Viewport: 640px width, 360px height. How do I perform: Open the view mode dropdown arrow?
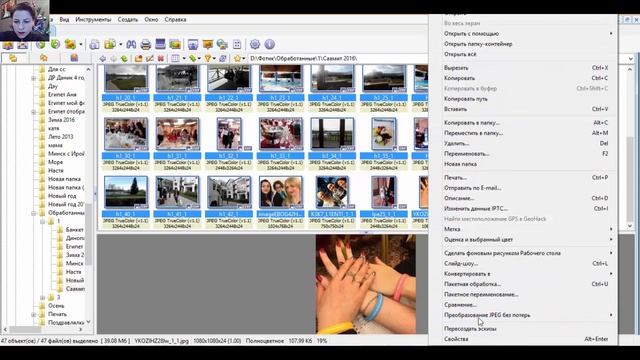184,58
